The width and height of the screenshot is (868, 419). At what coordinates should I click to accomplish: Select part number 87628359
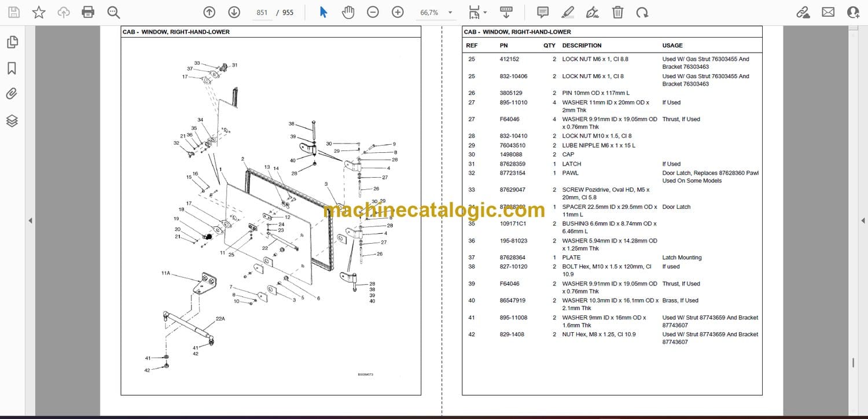tap(513, 164)
